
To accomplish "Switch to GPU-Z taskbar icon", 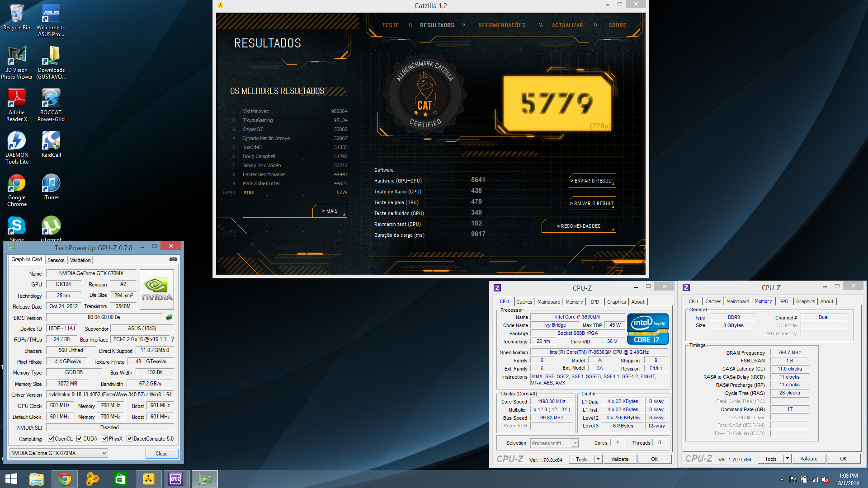I will pyautogui.click(x=204, y=479).
